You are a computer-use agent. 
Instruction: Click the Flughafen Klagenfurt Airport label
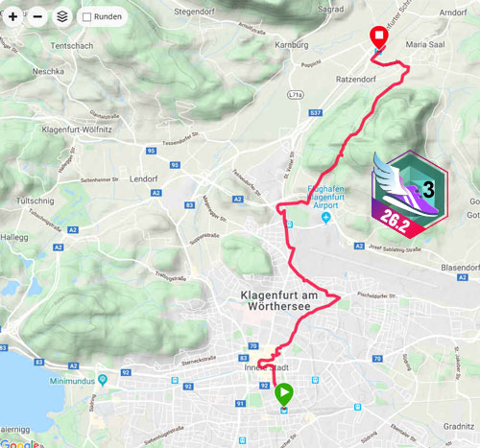325,197
